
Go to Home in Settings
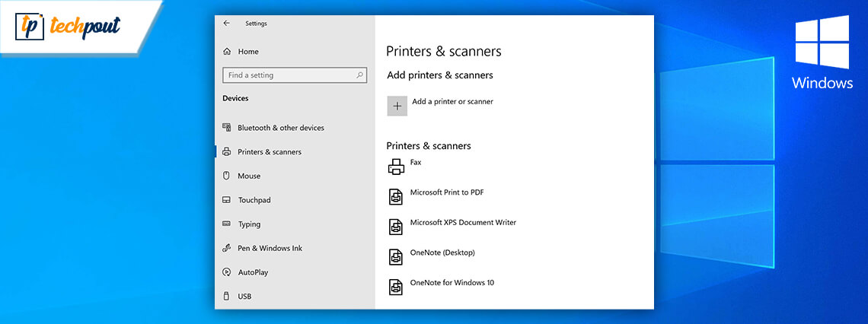(x=248, y=52)
